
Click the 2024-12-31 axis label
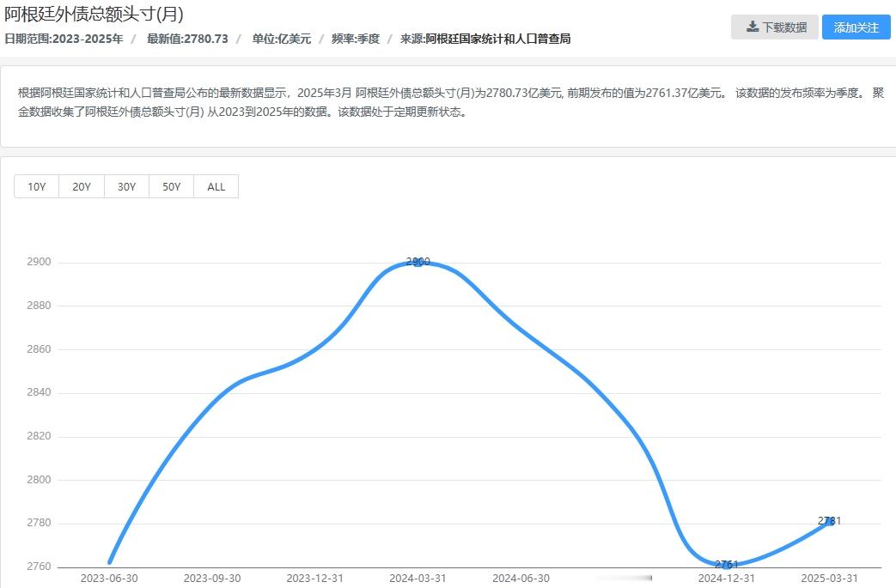[726, 579]
